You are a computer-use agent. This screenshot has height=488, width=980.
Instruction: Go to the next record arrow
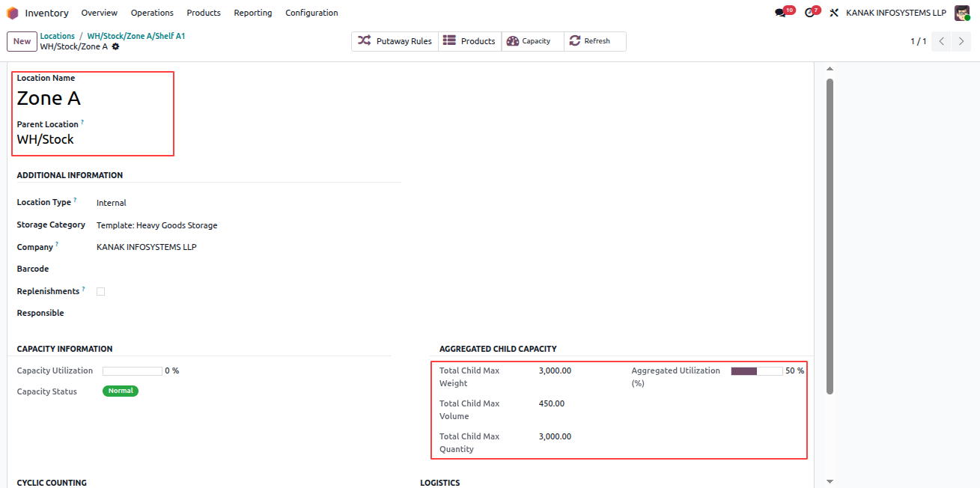click(961, 41)
